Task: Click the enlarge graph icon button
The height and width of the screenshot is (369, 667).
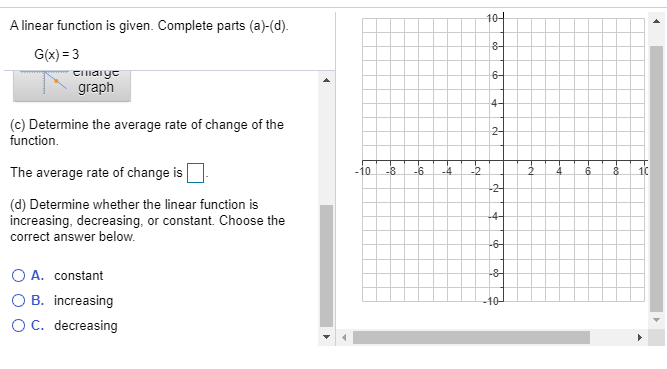Action: tap(71, 86)
